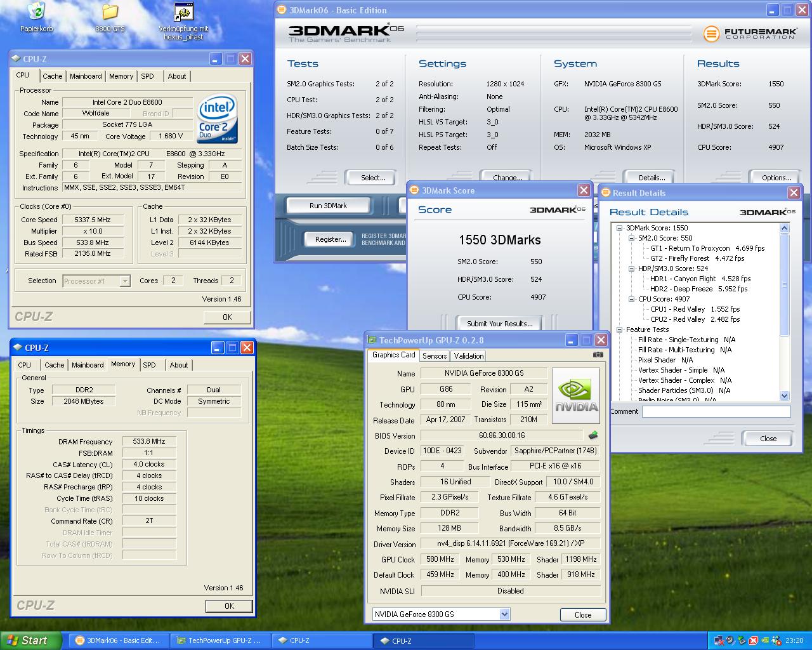This screenshot has height=650, width=812.
Task: Click the red security shield tray icon
Action: [x=753, y=640]
